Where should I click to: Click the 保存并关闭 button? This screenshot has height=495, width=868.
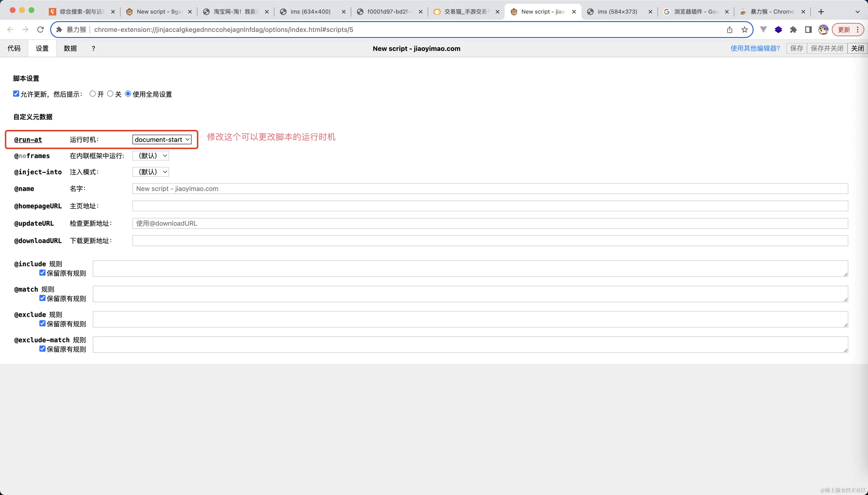(x=827, y=48)
